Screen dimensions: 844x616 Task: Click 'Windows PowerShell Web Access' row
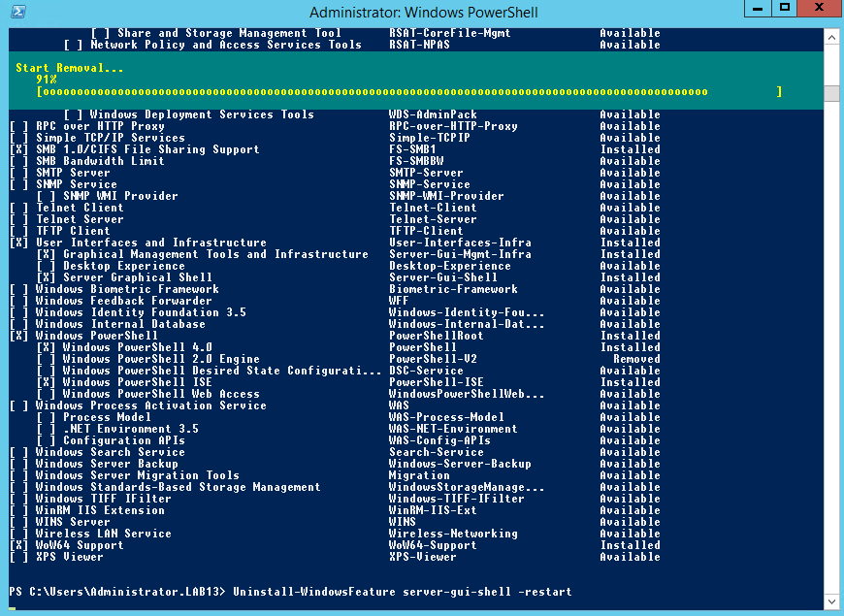pos(348,394)
